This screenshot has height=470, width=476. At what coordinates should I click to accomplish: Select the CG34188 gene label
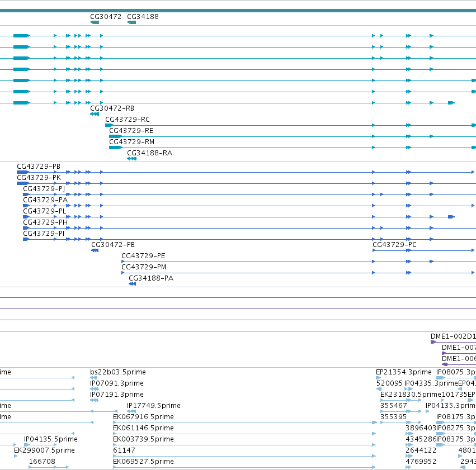point(143,17)
